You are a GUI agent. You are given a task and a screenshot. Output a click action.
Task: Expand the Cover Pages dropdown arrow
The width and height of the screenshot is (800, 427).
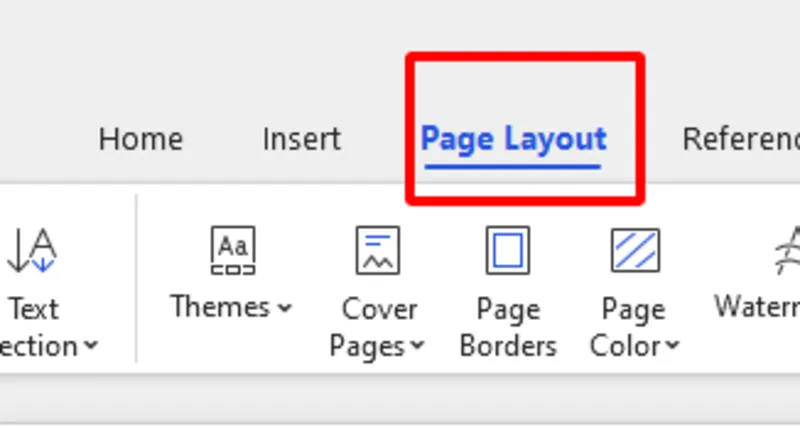tap(417, 345)
